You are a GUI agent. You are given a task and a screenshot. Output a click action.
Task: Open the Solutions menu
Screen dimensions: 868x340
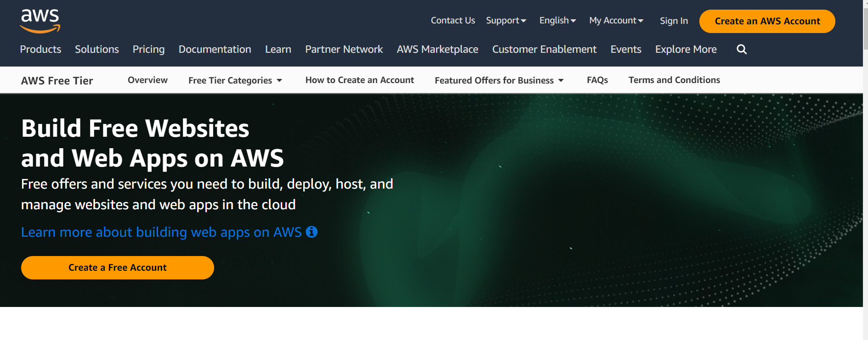(97, 49)
